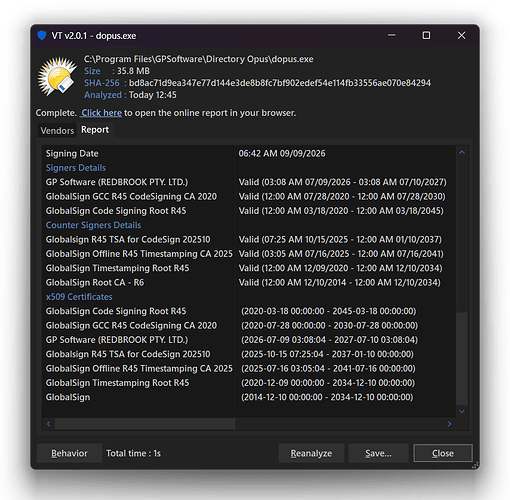Open the online report via Click here

pos(102,113)
